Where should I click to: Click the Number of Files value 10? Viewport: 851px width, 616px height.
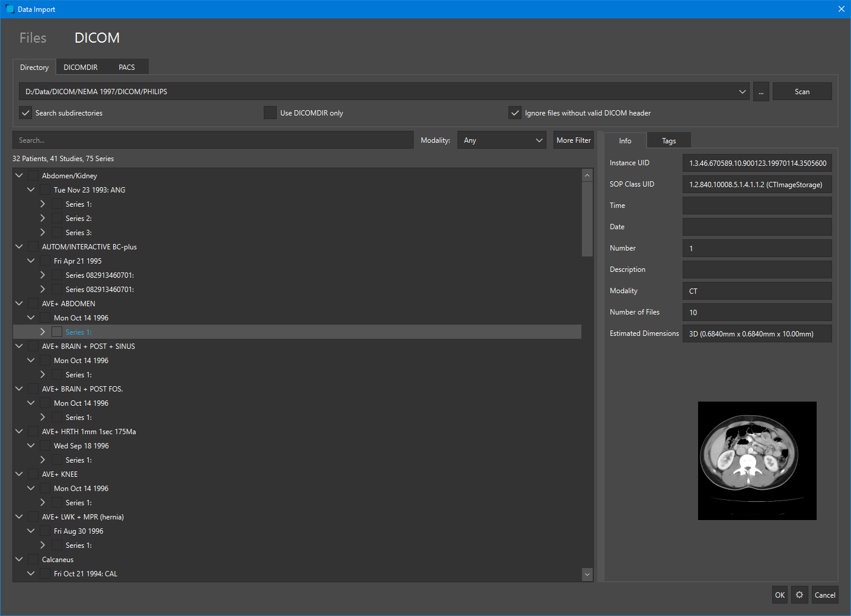click(x=757, y=312)
